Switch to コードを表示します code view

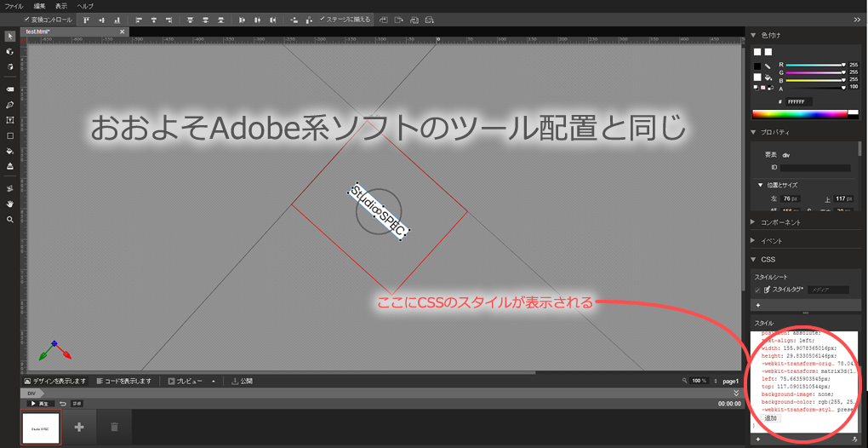tap(124, 381)
